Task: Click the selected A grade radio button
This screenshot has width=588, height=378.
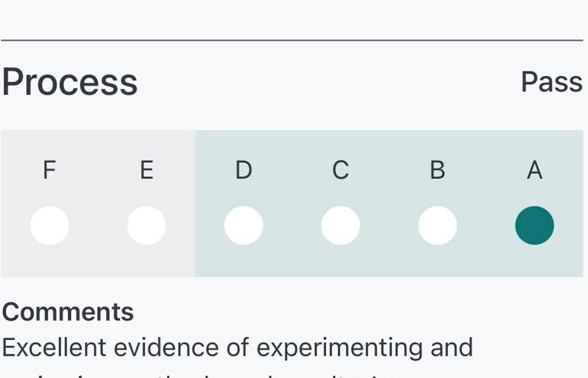Action: click(x=534, y=225)
